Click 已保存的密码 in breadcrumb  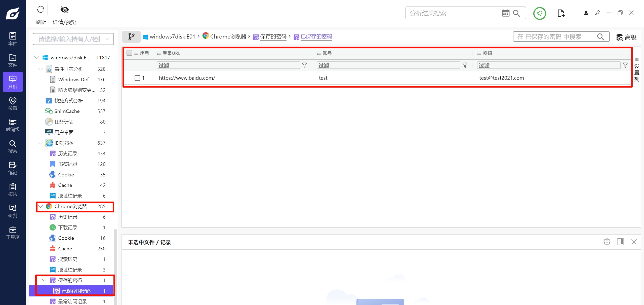316,37
